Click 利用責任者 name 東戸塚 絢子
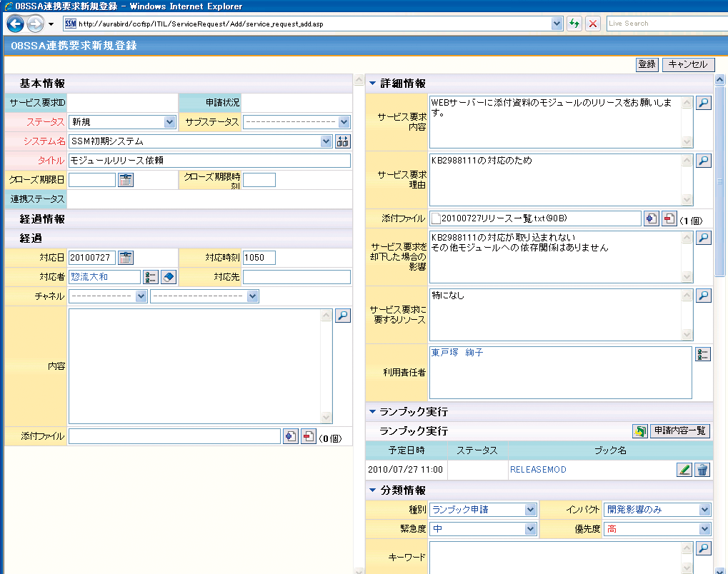Viewport: 728px width, 574px height. click(457, 353)
